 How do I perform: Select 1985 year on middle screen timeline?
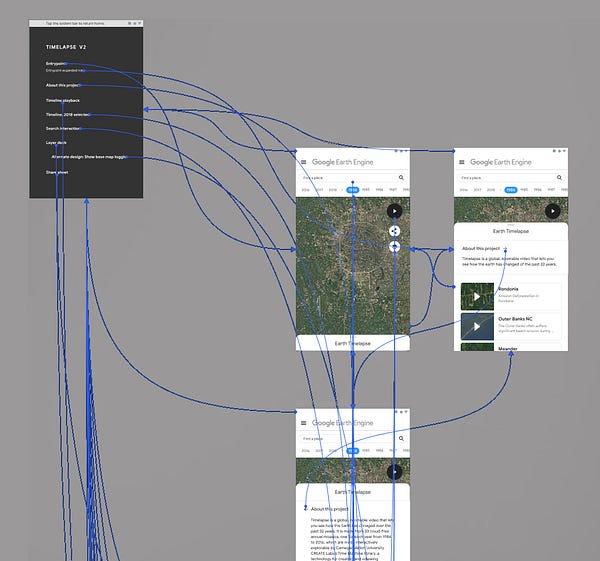366,189
